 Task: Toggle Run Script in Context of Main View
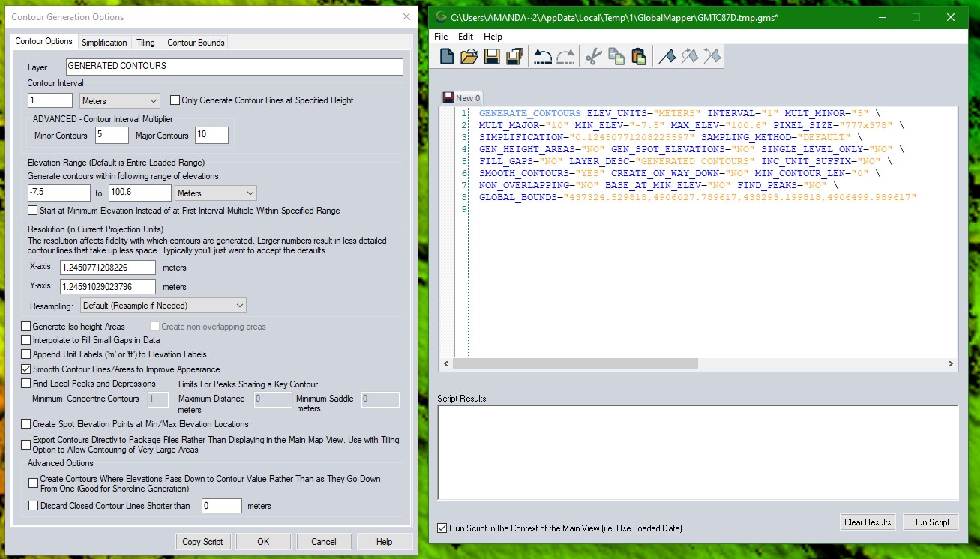tap(442, 528)
